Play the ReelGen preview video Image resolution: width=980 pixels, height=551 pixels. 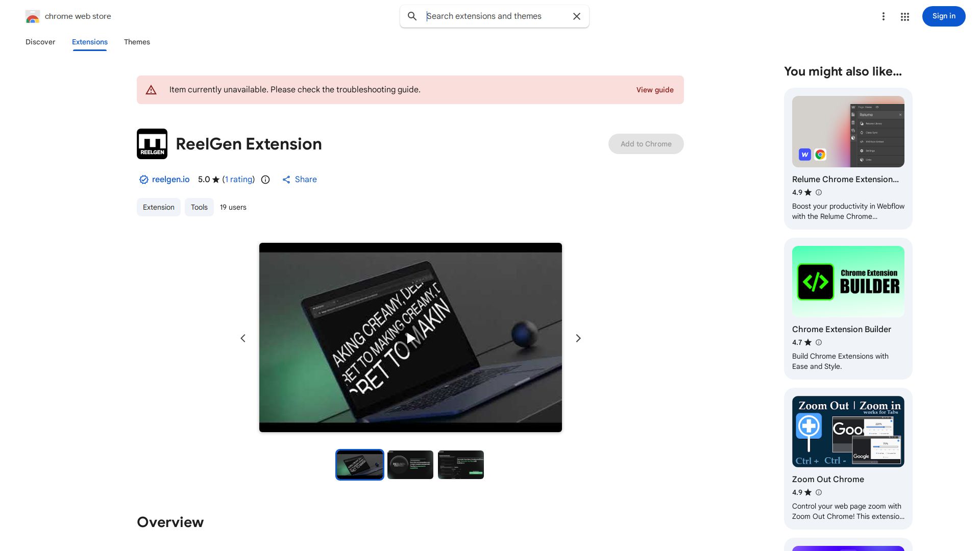(x=410, y=338)
